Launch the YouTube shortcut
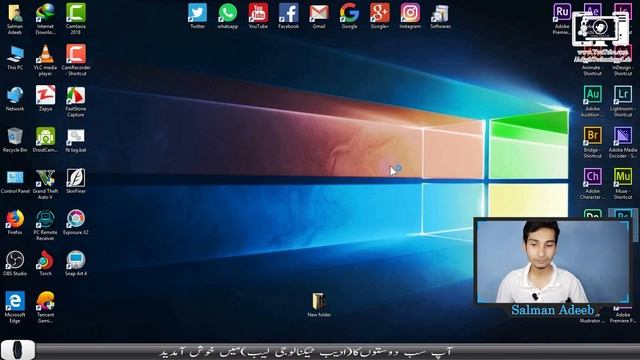The width and height of the screenshot is (640, 360). [x=258, y=13]
